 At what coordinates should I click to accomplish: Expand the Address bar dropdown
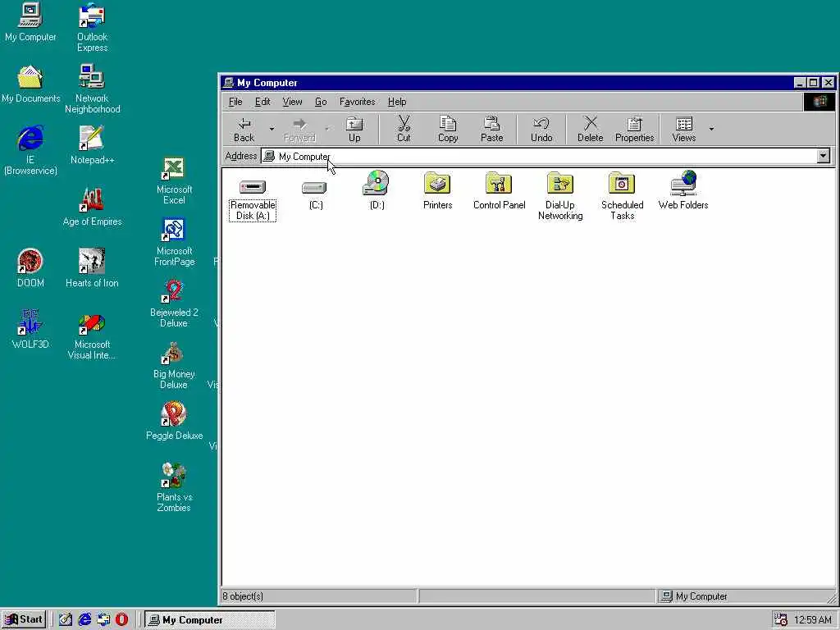[x=824, y=156]
